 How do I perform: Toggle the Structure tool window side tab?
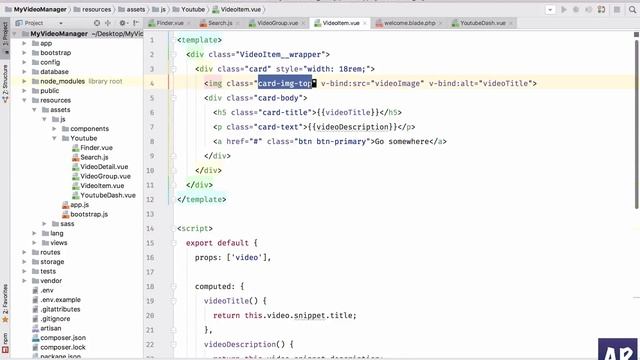point(5,83)
